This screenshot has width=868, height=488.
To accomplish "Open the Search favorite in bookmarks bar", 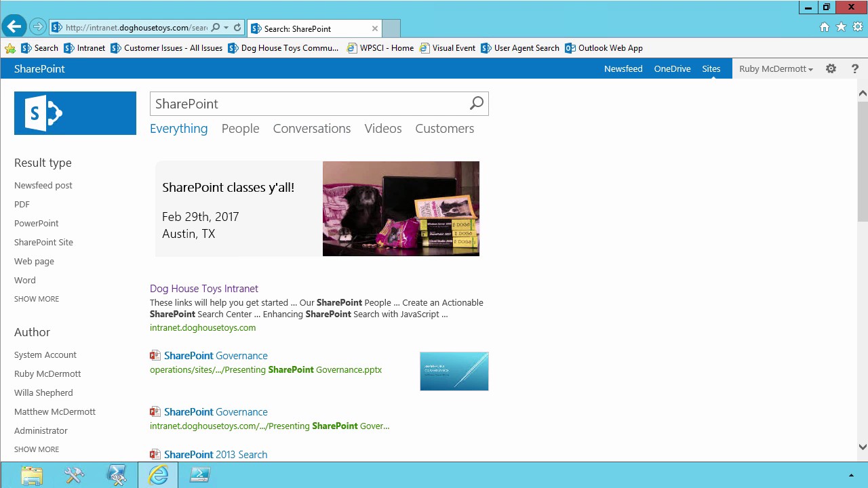I will tap(39, 48).
